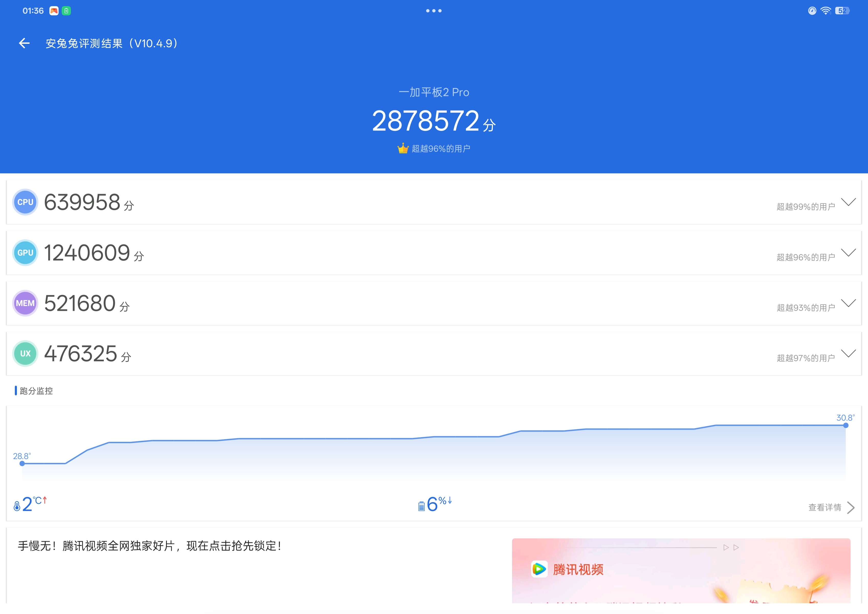This screenshot has height=614, width=868.
Task: Click the 28.8° temperature graph start point
Action: (x=22, y=464)
